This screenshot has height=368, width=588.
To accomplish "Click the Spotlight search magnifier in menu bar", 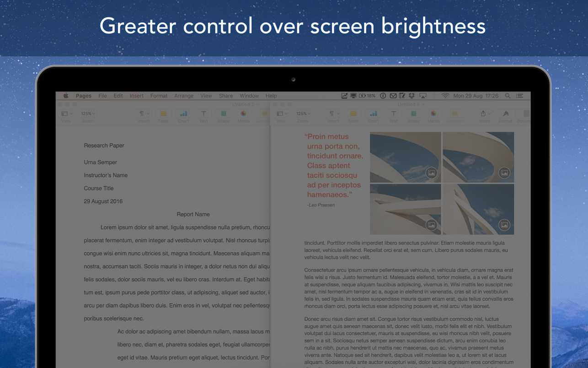I will [x=508, y=96].
